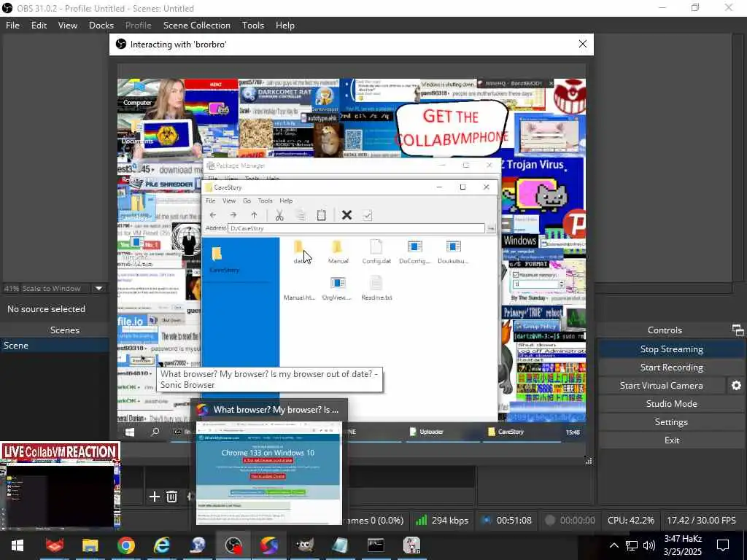Close the 'Interacting with brorbro' dialog

pos(582,44)
